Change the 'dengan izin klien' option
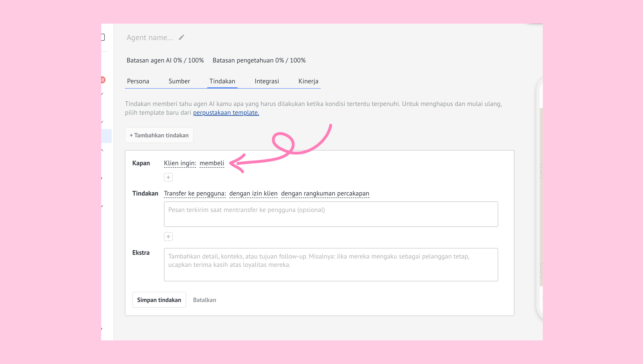 coord(253,194)
